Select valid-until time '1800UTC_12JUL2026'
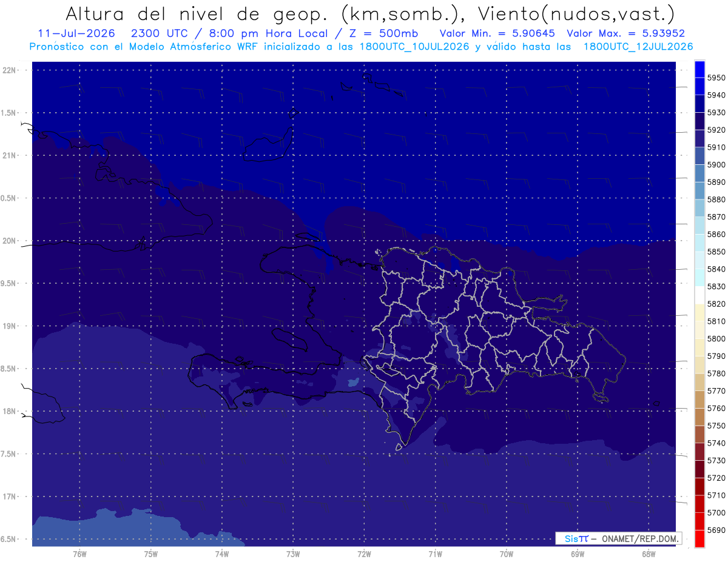This screenshot has width=728, height=562. coord(638,47)
